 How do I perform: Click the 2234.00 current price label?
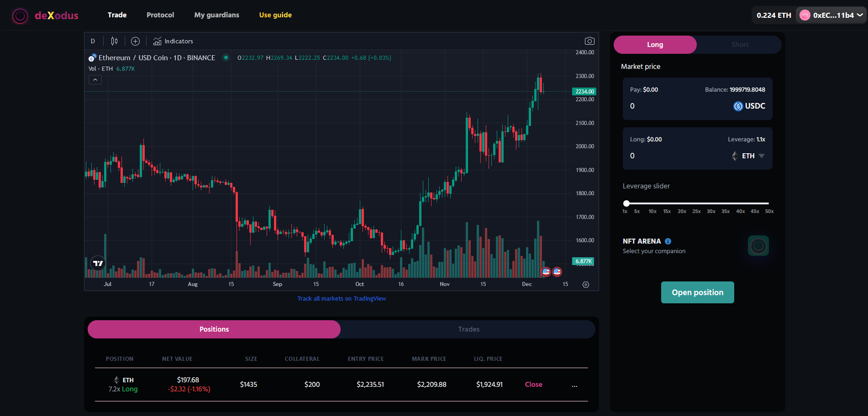(584, 92)
